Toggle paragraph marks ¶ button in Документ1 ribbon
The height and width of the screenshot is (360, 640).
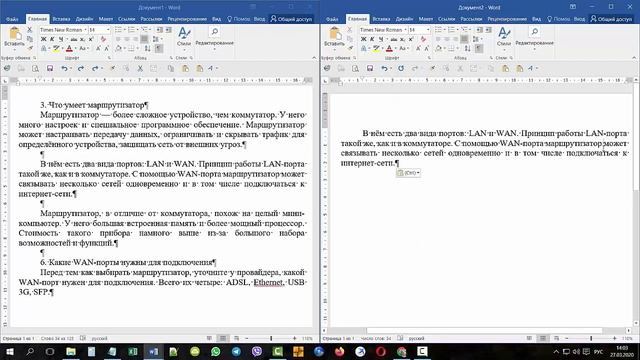[x=158, y=48]
